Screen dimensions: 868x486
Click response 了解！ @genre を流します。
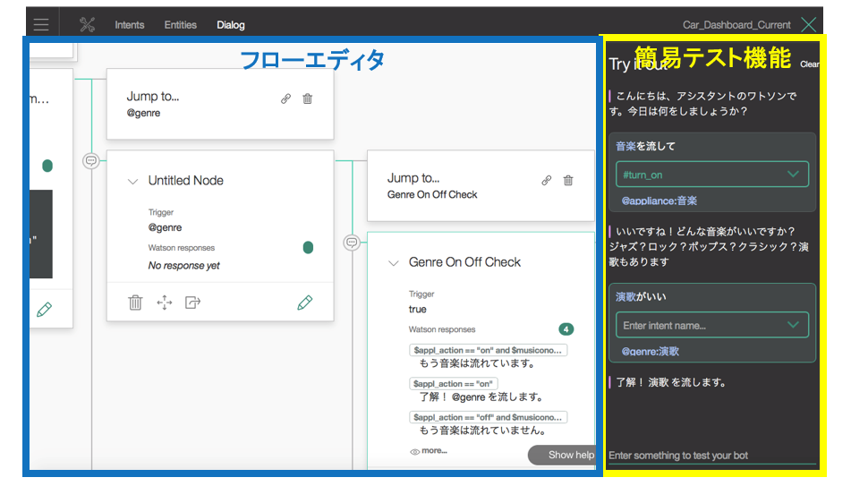coord(482,396)
